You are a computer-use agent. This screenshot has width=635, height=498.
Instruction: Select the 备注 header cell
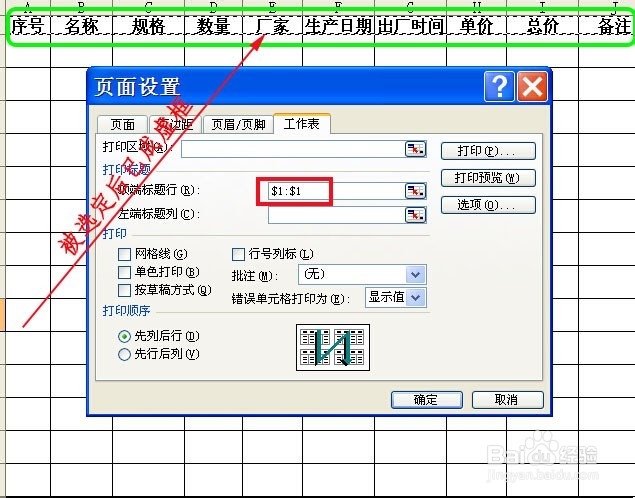[606, 26]
